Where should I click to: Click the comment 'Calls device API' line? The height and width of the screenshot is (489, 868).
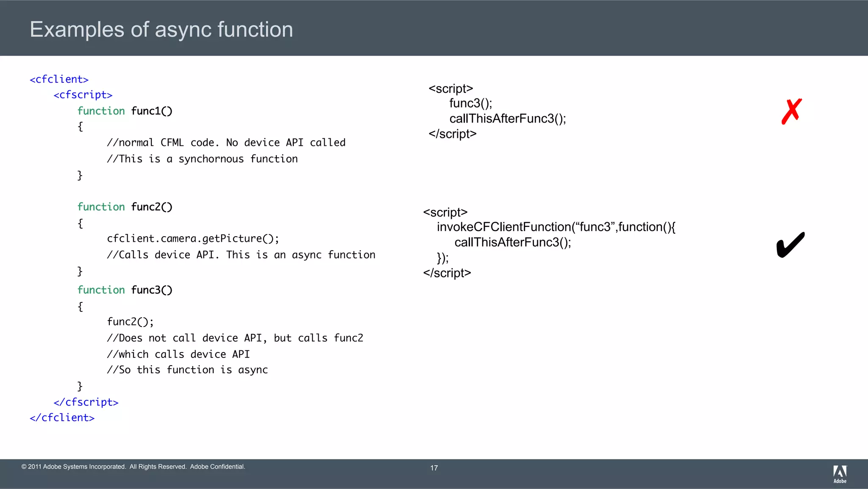(x=241, y=255)
